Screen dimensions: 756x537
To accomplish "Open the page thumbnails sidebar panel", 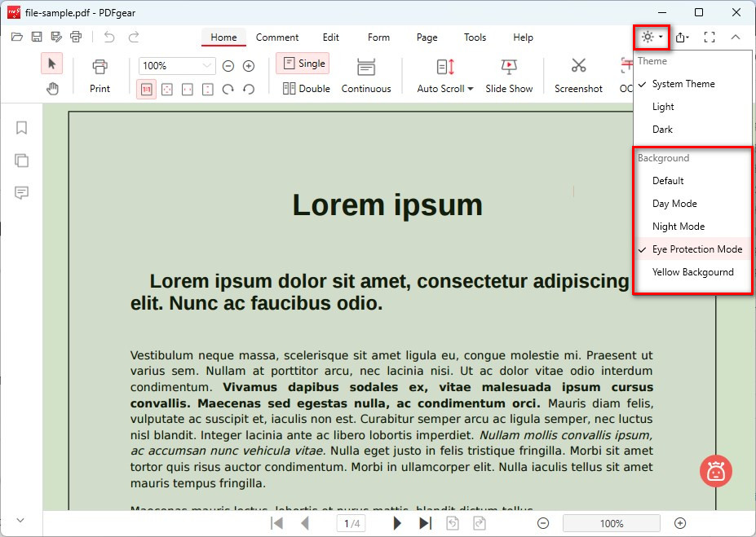I will [x=22, y=161].
